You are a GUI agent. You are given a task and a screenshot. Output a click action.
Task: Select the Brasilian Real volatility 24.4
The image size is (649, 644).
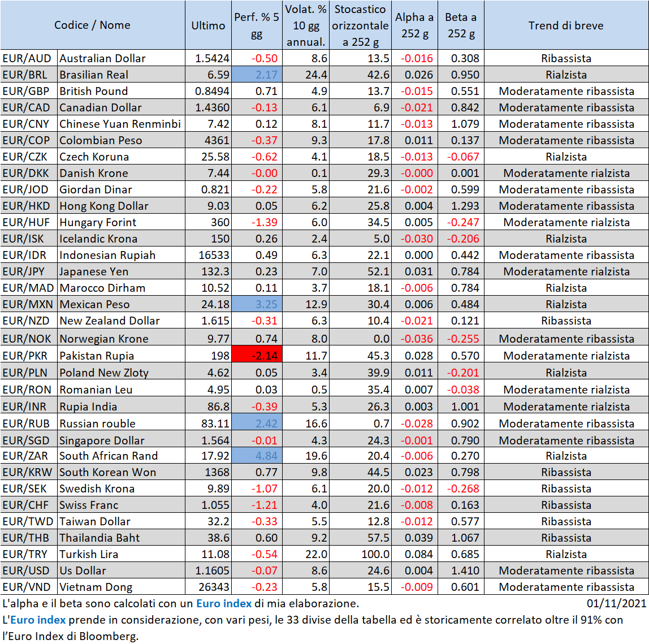[306, 75]
